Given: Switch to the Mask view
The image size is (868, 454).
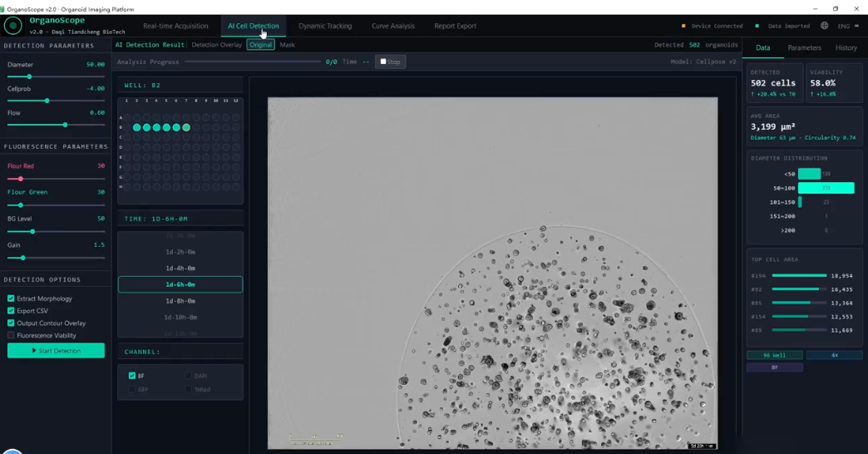Looking at the screenshot, I should click(x=288, y=45).
